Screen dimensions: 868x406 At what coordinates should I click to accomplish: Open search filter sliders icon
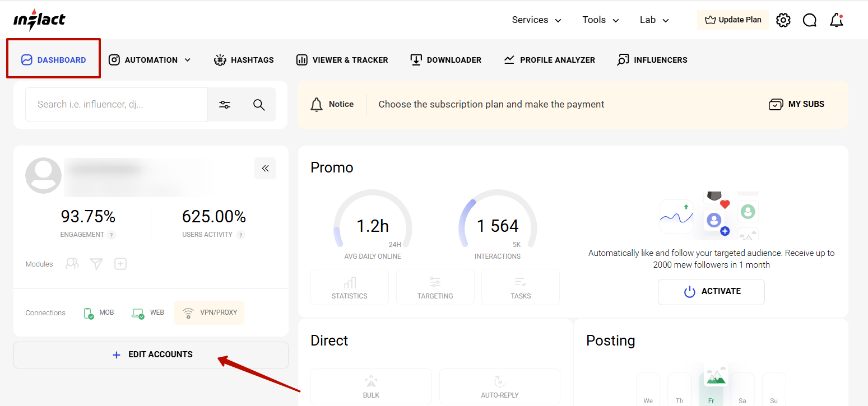(225, 105)
